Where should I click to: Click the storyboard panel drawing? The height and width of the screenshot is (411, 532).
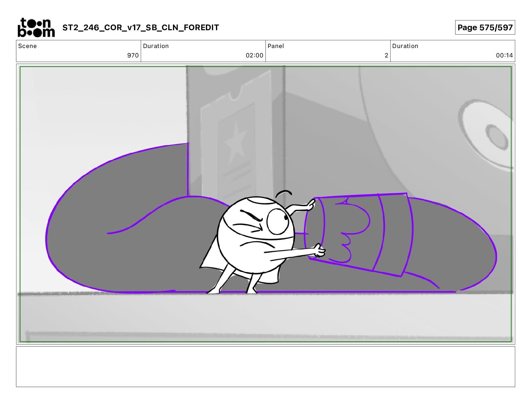point(266,204)
